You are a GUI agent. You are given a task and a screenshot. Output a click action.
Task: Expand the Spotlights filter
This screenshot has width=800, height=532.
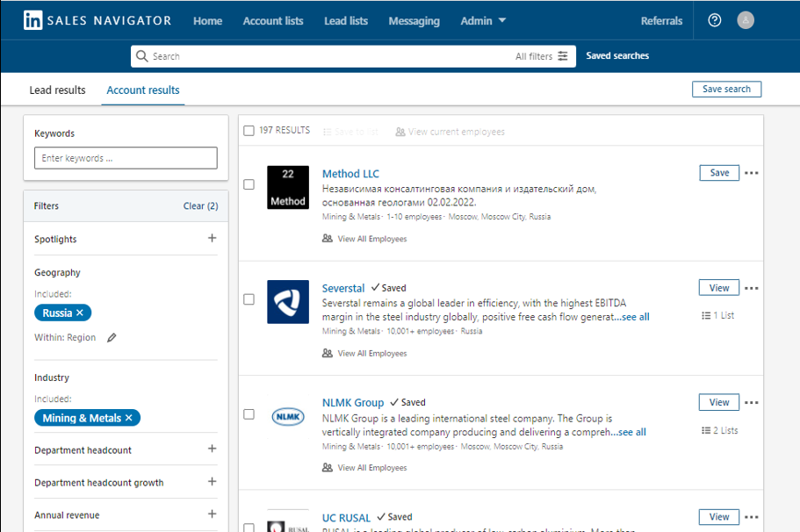click(x=212, y=239)
